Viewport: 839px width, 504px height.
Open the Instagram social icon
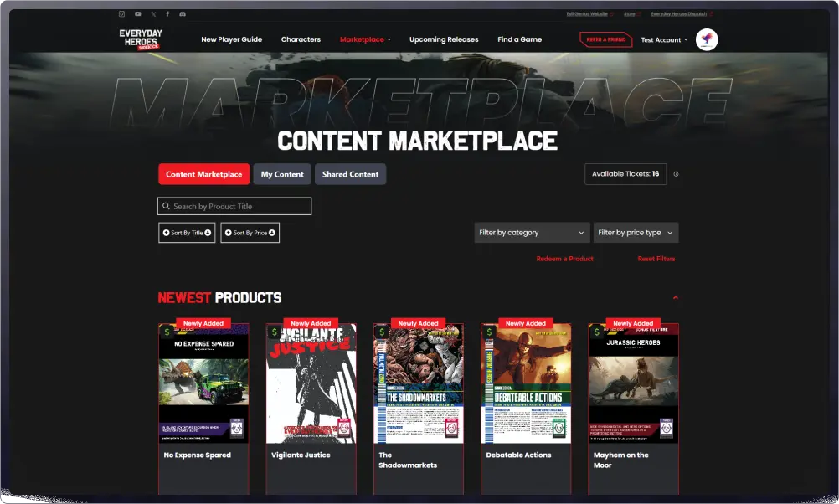click(121, 14)
